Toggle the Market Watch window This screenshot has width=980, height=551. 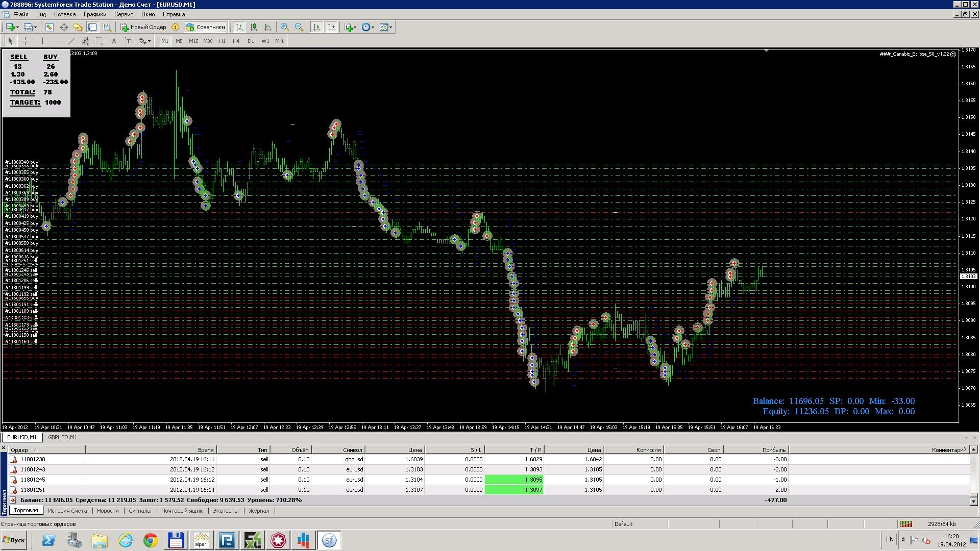coord(50,27)
